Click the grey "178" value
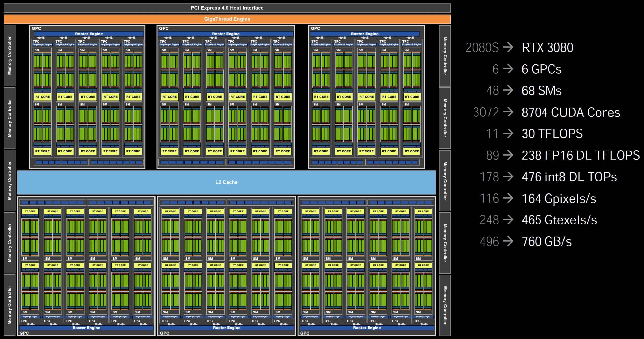 (x=489, y=177)
